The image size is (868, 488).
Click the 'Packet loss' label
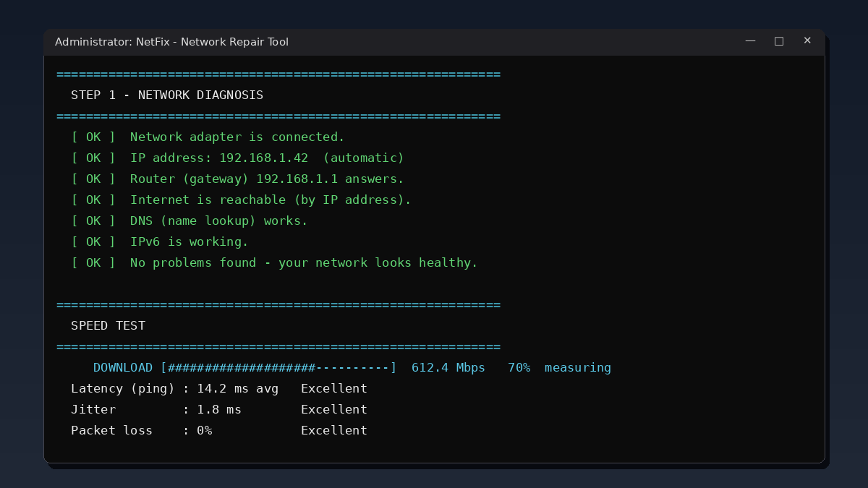coord(111,431)
